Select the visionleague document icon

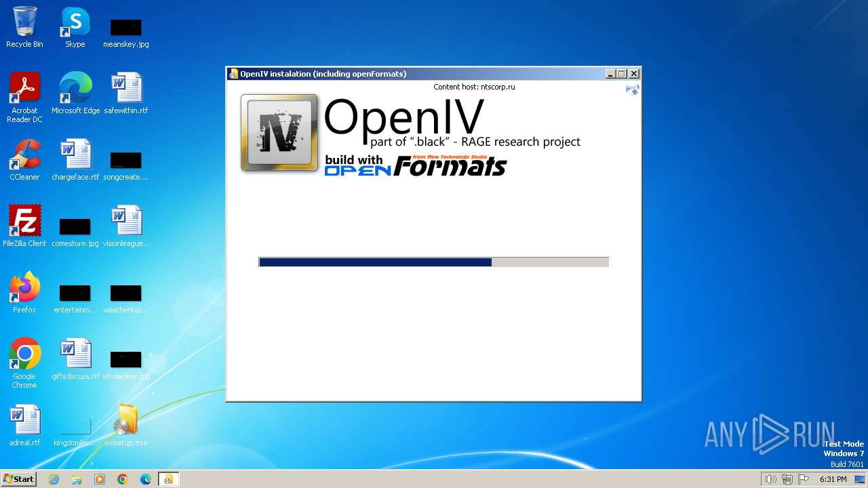pyautogui.click(x=126, y=226)
